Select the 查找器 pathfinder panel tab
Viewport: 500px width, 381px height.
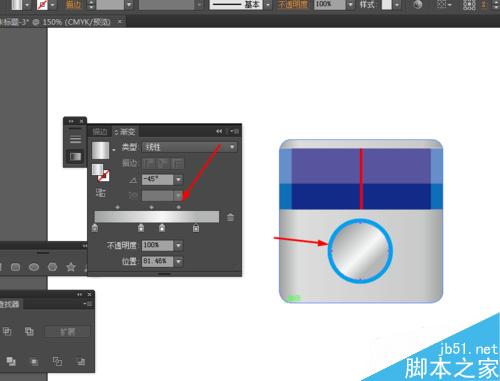[10, 304]
